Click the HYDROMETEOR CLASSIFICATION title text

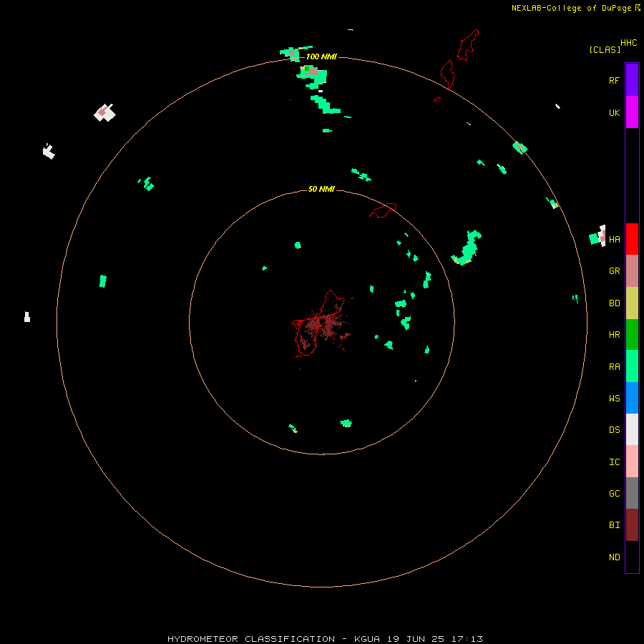tap(251, 639)
